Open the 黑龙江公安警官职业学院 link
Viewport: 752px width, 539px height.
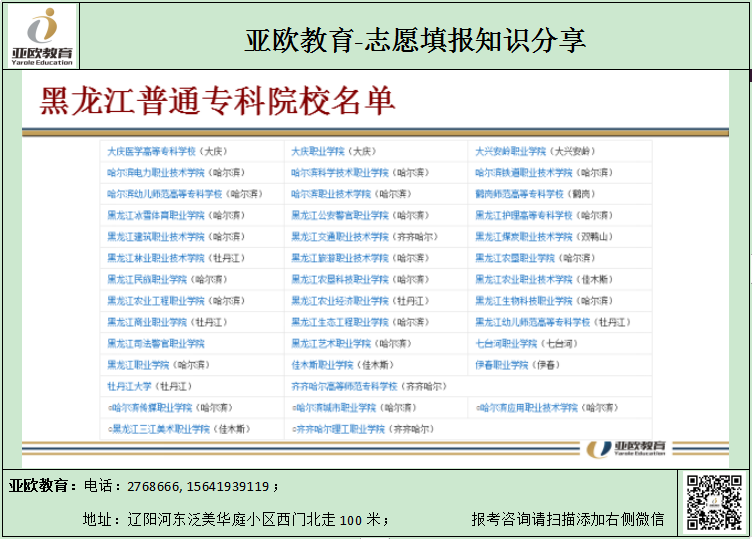click(340, 215)
